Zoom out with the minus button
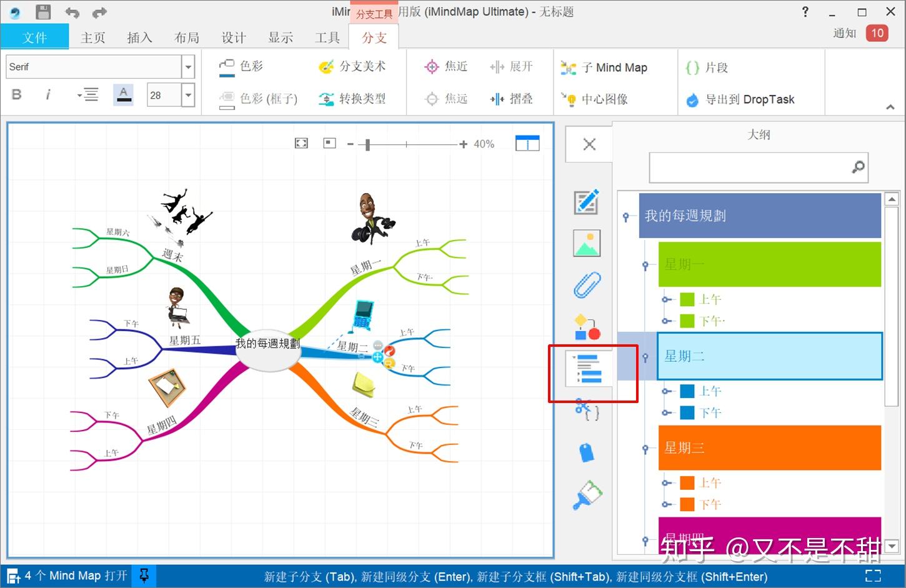906x588 pixels. (x=351, y=144)
